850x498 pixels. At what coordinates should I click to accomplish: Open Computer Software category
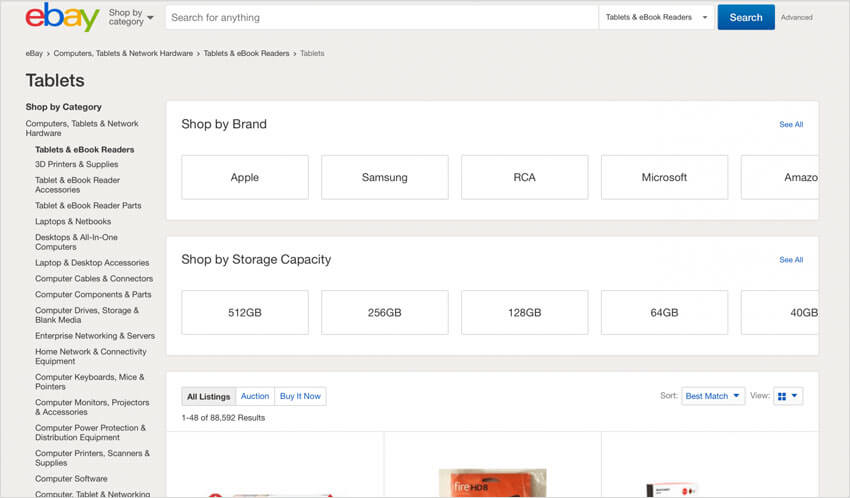tap(71, 478)
